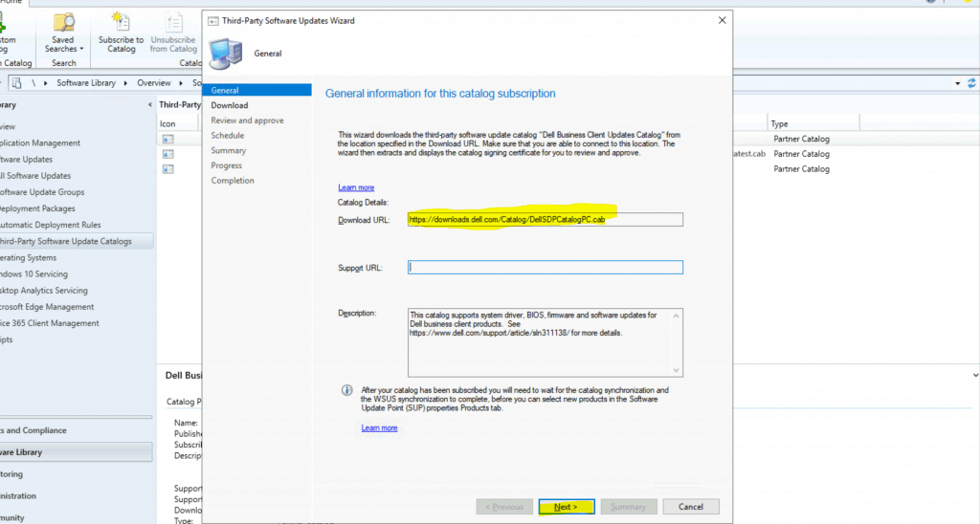Select General step in wizard
Viewport: 980px width, 524px height.
point(256,90)
